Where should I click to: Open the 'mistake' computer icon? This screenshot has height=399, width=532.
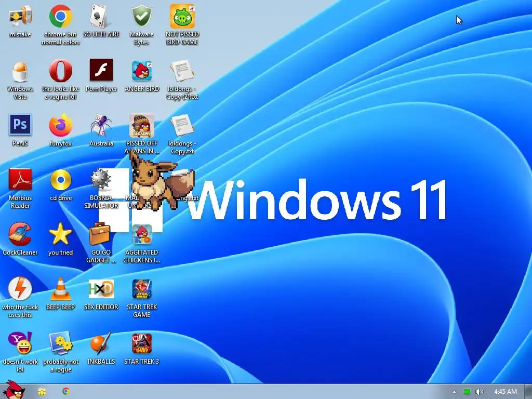(x=20, y=17)
